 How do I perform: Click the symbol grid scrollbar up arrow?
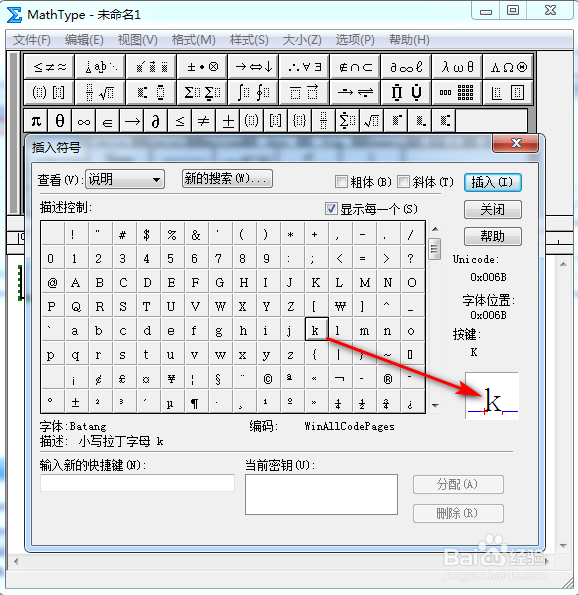[435, 229]
